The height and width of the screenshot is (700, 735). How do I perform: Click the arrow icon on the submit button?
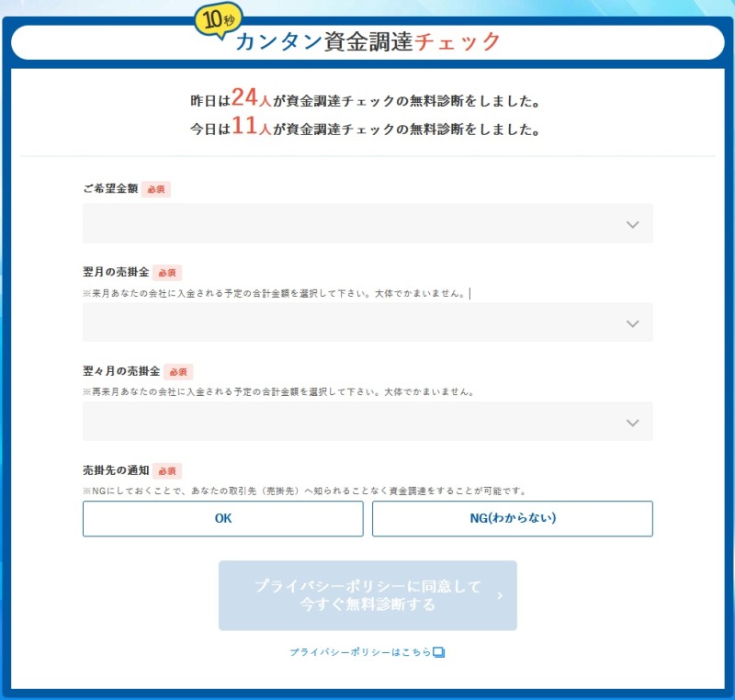click(500, 596)
